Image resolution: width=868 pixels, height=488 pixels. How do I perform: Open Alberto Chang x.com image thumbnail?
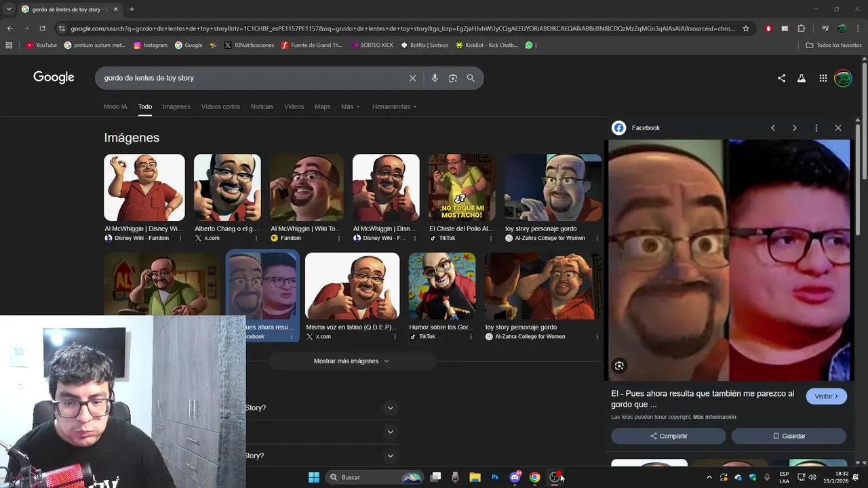pos(227,187)
